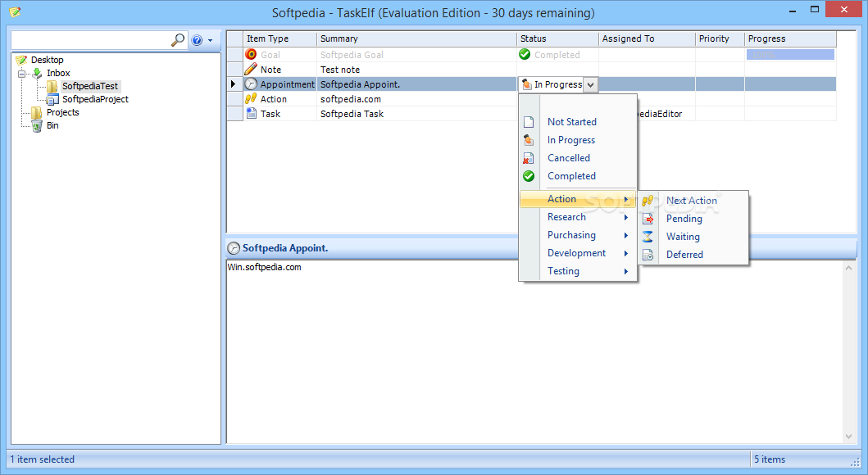Click green Completed check in Goal row

525,54
